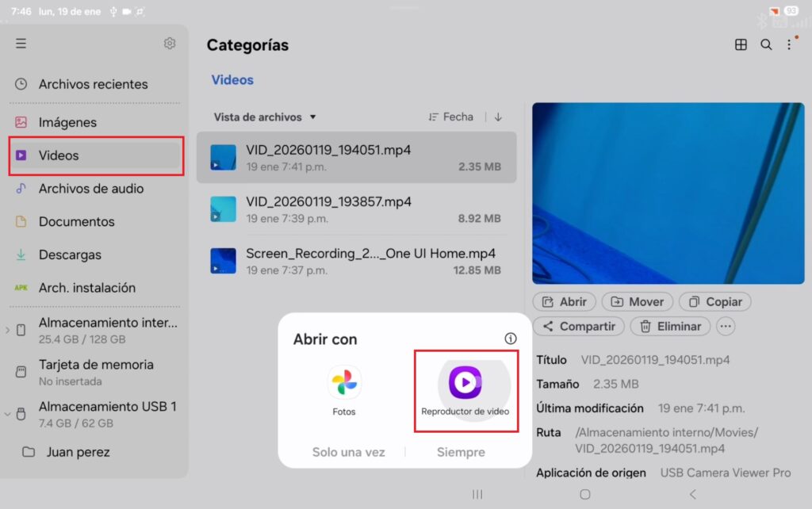Go to Archivos recientes
The image size is (812, 509).
93,84
